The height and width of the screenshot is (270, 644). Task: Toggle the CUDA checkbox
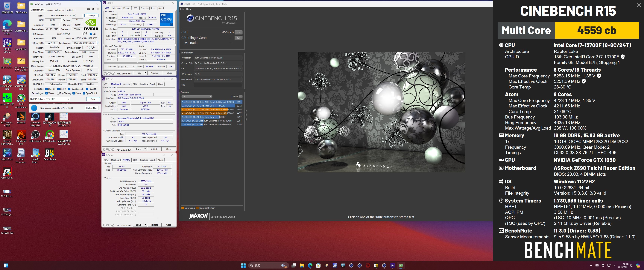click(58, 89)
